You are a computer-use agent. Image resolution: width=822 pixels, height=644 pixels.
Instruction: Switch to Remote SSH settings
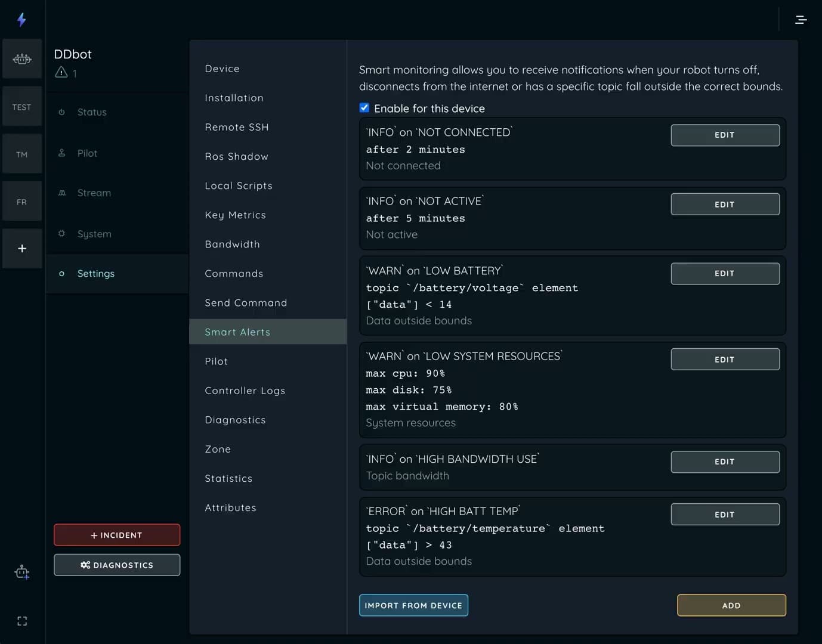(x=268, y=127)
